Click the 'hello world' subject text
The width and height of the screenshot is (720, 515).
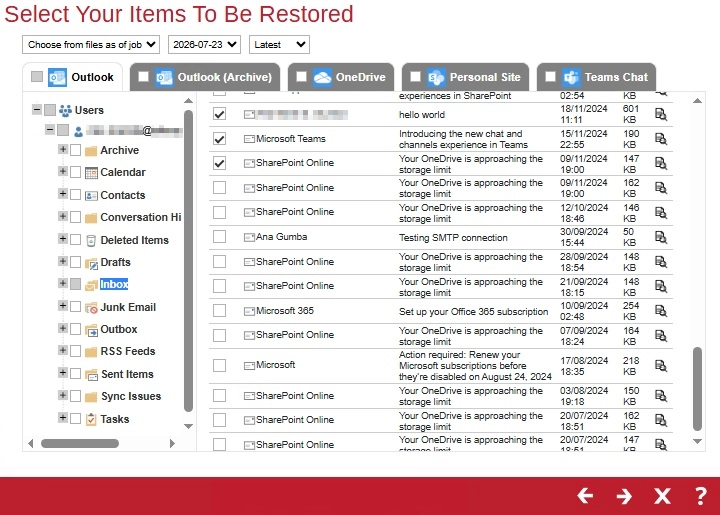[x=422, y=115]
